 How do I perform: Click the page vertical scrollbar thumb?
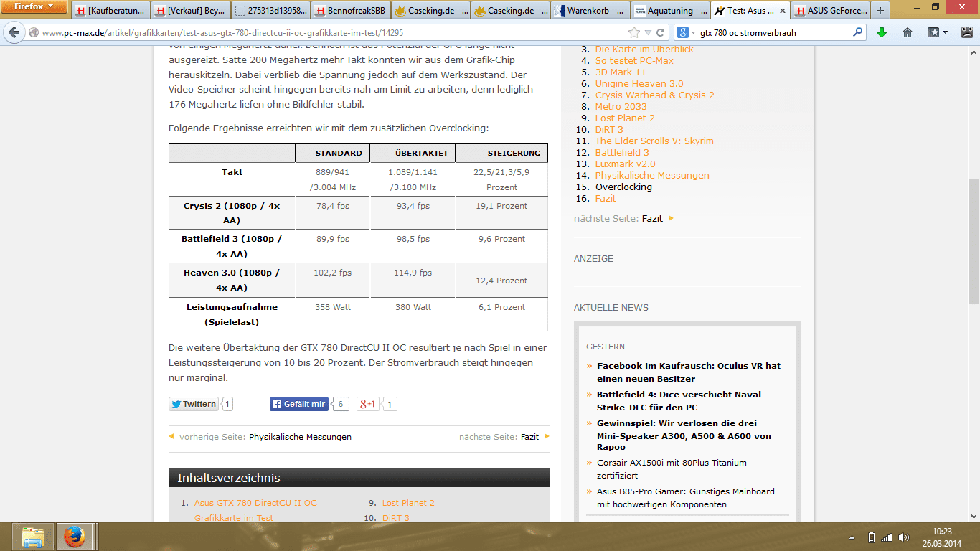(974, 240)
